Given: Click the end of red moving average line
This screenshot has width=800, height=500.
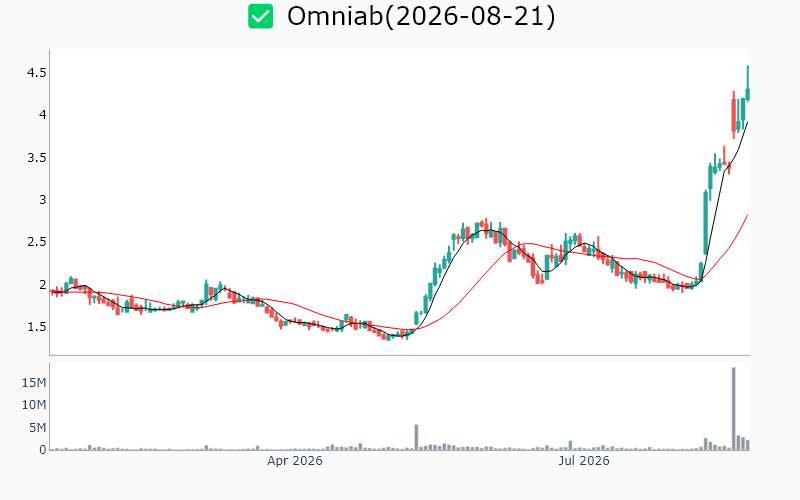Looking at the screenshot, I should pyautogui.click(x=747, y=215).
